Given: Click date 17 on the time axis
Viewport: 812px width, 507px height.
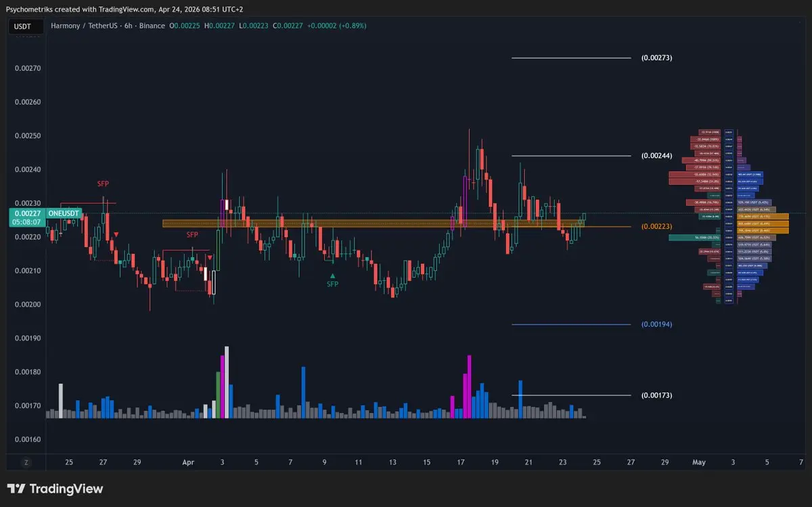Looking at the screenshot, I should 461,462.
